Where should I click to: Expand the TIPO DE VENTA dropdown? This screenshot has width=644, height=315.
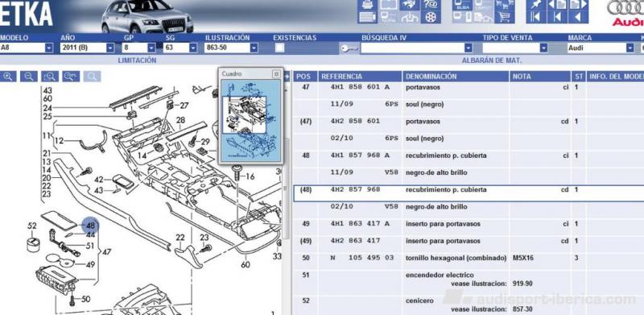pyautogui.click(x=543, y=48)
